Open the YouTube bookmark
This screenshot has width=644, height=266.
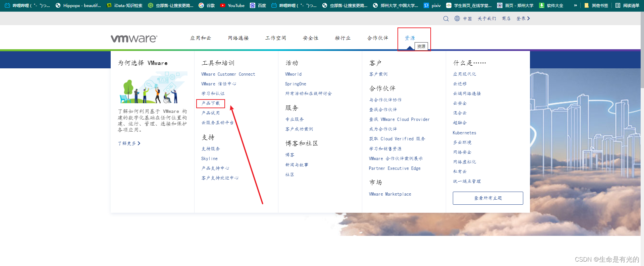(232, 5)
